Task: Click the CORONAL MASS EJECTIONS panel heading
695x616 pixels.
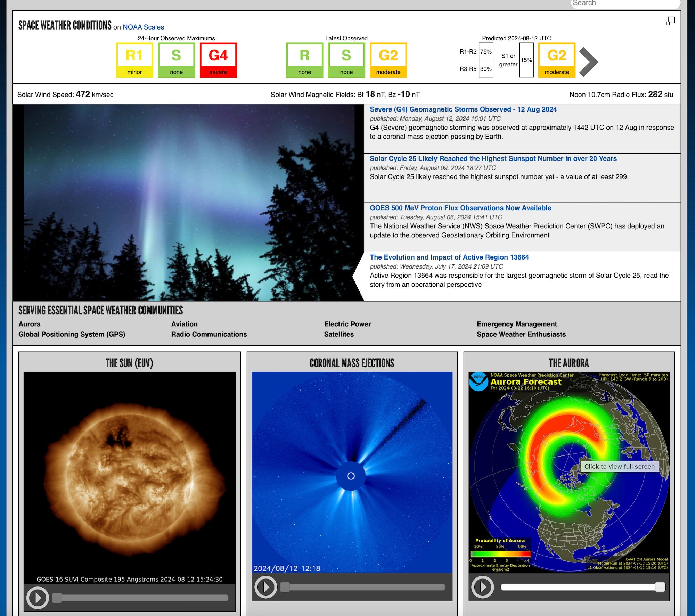Action: tap(352, 363)
